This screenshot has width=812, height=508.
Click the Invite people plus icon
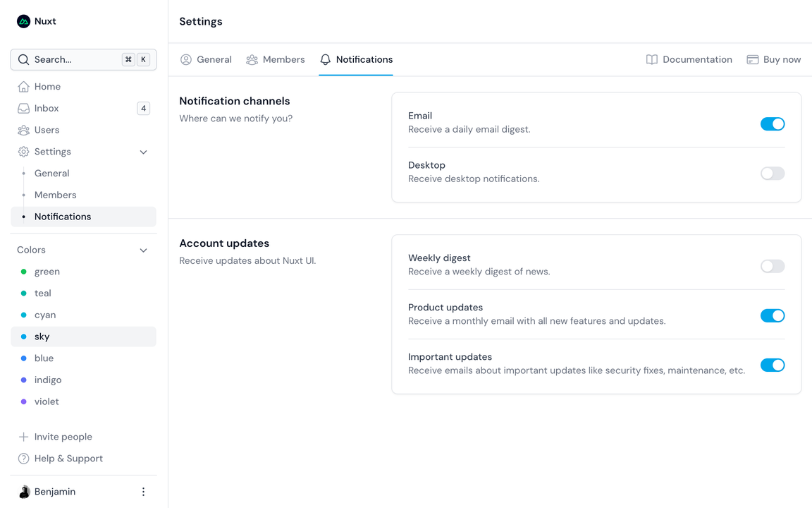tap(22, 437)
